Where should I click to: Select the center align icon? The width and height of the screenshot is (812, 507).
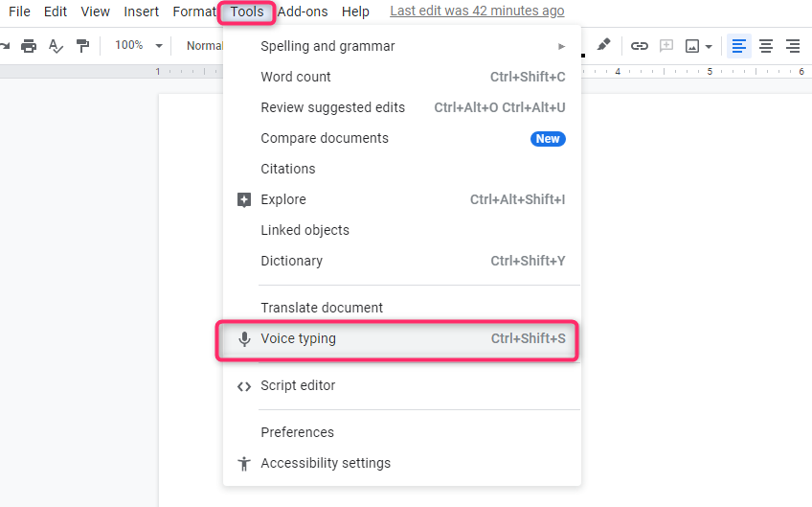766,46
